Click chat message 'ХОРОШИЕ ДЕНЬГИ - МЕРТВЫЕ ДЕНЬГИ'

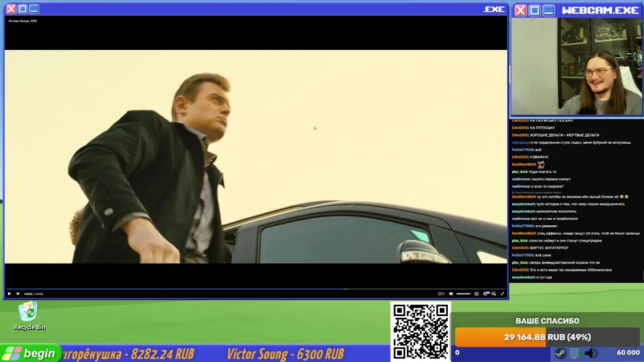[x=564, y=135]
